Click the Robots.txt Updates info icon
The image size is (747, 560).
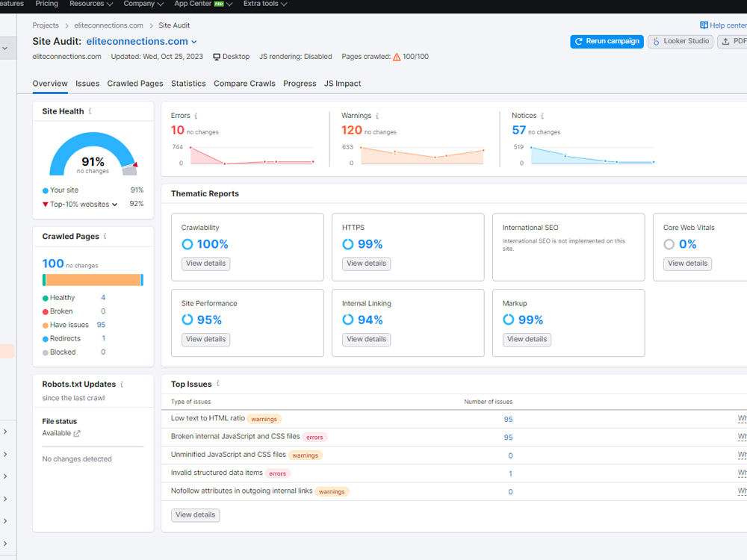click(122, 385)
